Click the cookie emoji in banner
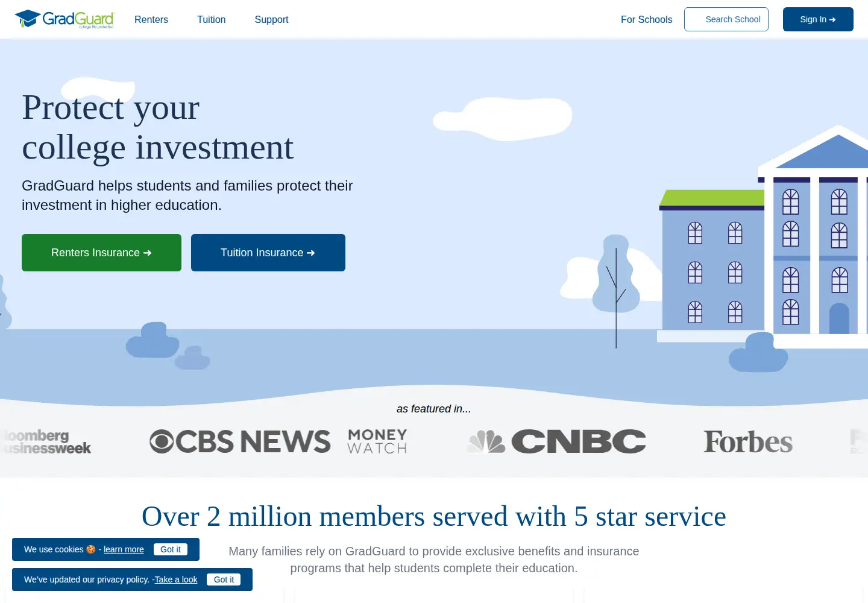The image size is (868, 603). click(91, 549)
